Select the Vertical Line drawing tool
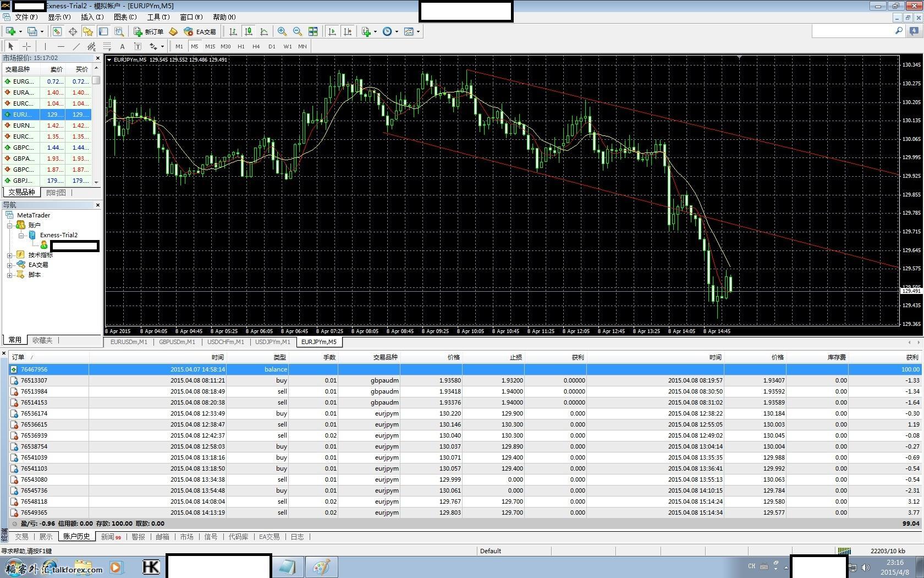 coord(45,46)
